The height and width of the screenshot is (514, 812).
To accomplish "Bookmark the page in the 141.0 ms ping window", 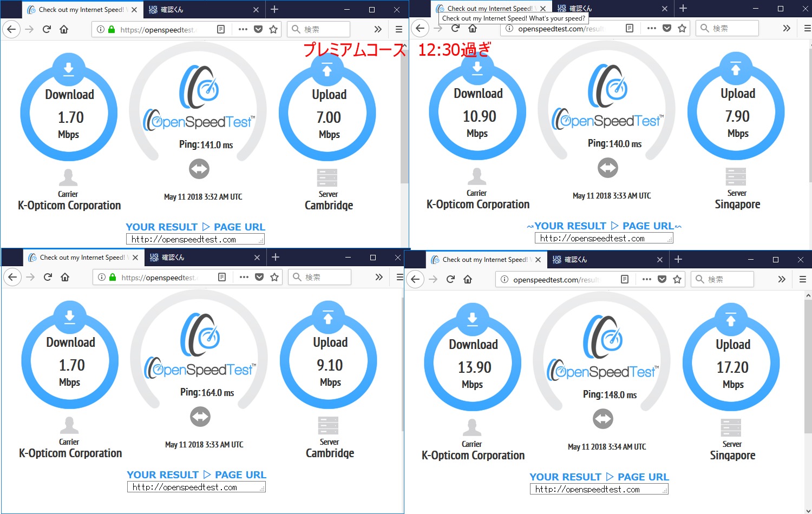I will pos(273,29).
